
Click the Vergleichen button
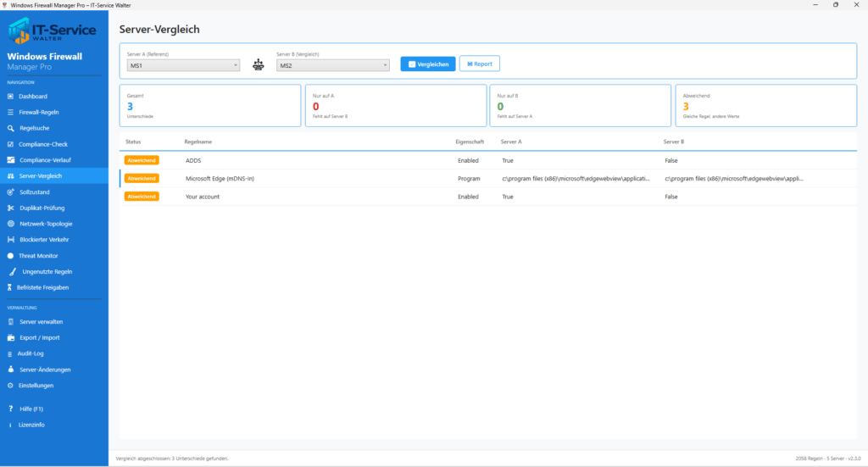point(428,64)
